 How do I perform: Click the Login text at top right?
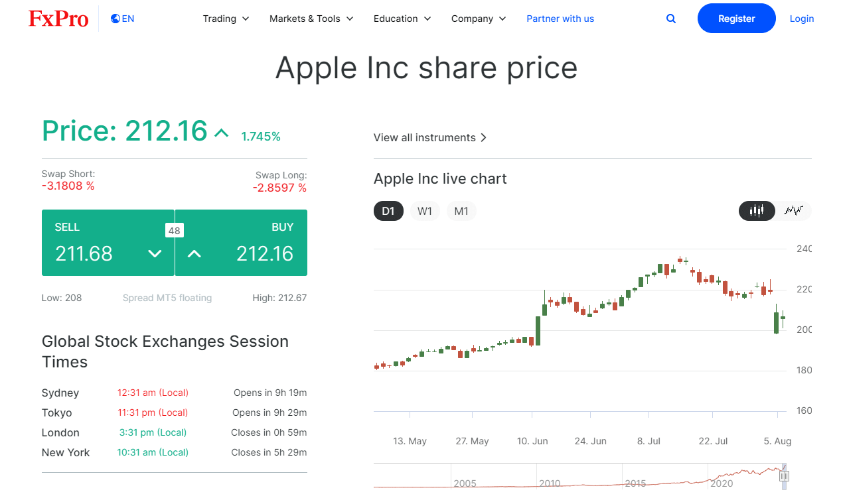click(x=801, y=19)
